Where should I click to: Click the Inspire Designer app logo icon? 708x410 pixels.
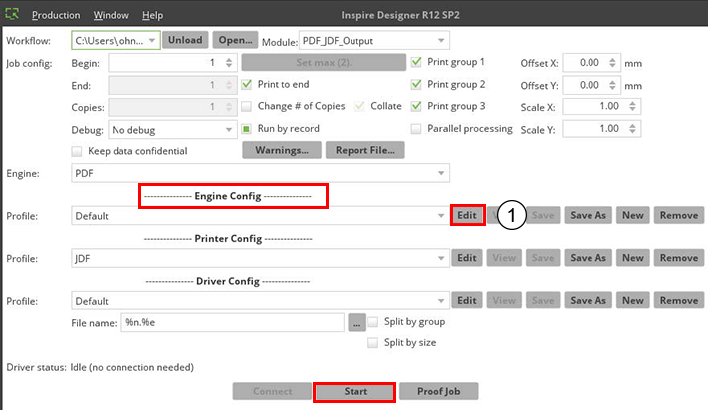11,15
